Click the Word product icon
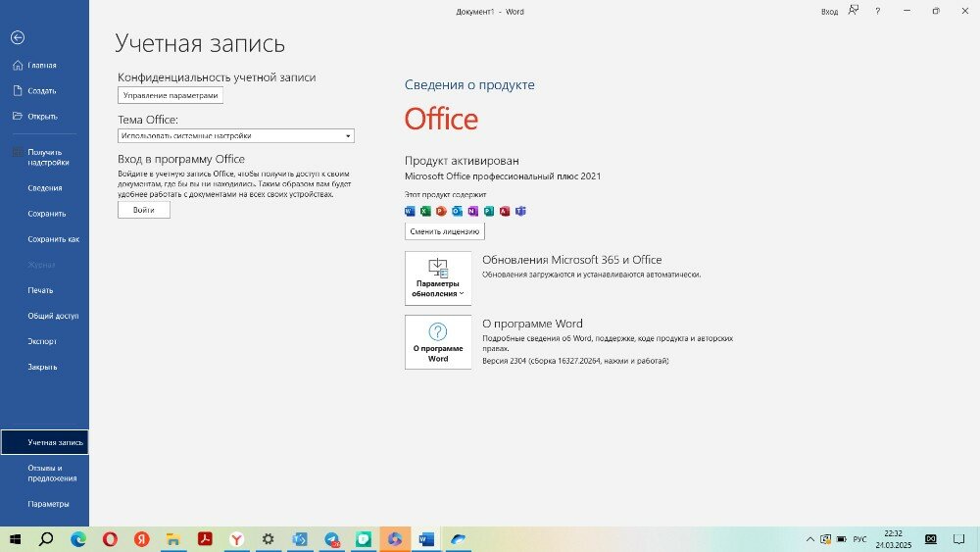 click(410, 212)
